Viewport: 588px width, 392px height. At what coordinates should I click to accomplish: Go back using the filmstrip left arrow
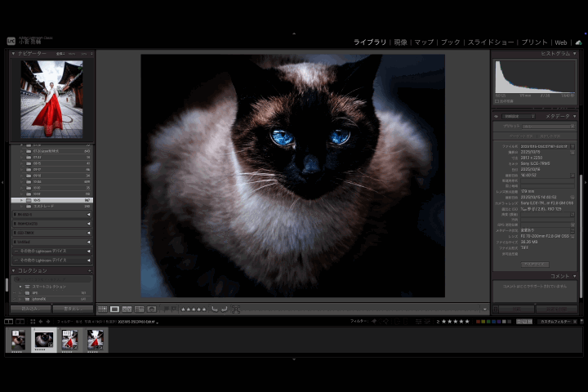(x=41, y=322)
